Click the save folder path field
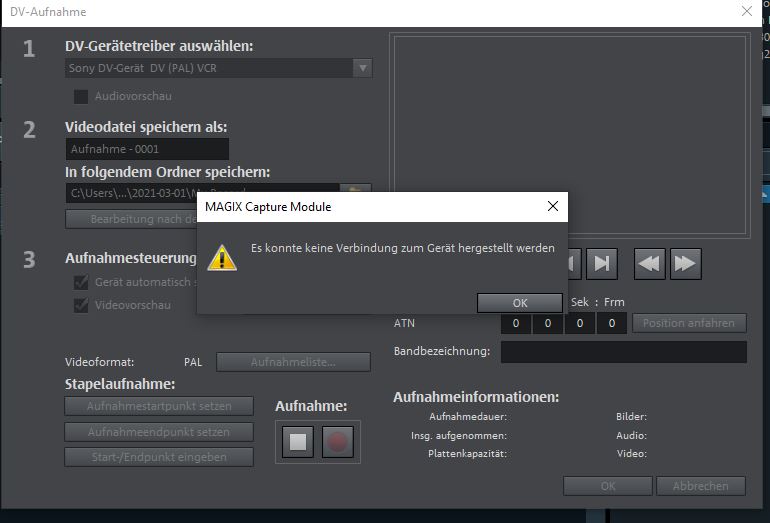This screenshot has width=770, height=523. click(202, 193)
